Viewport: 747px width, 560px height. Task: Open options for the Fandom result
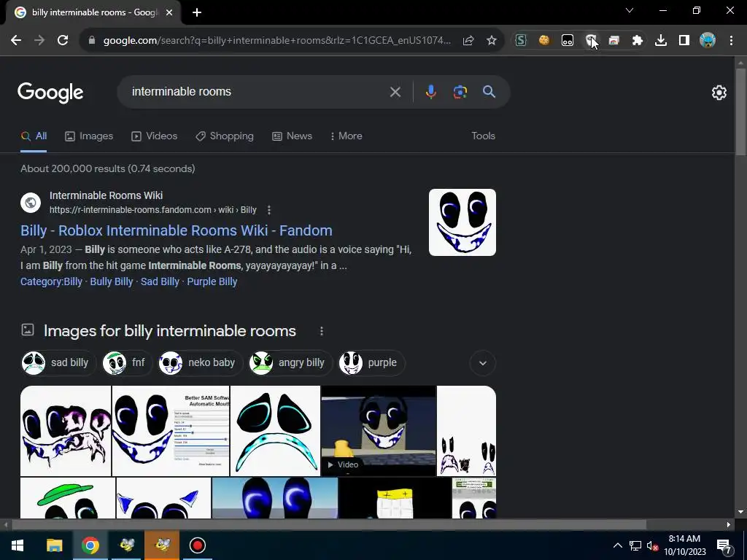(269, 210)
